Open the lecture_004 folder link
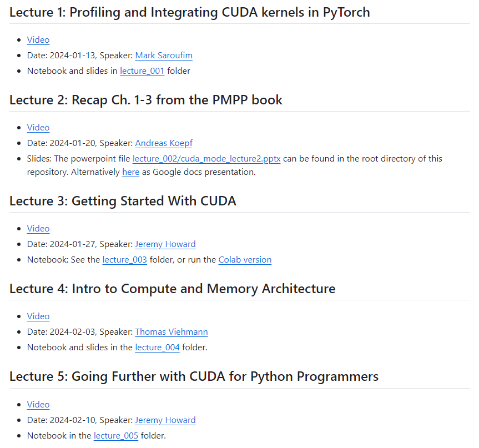 click(x=157, y=348)
